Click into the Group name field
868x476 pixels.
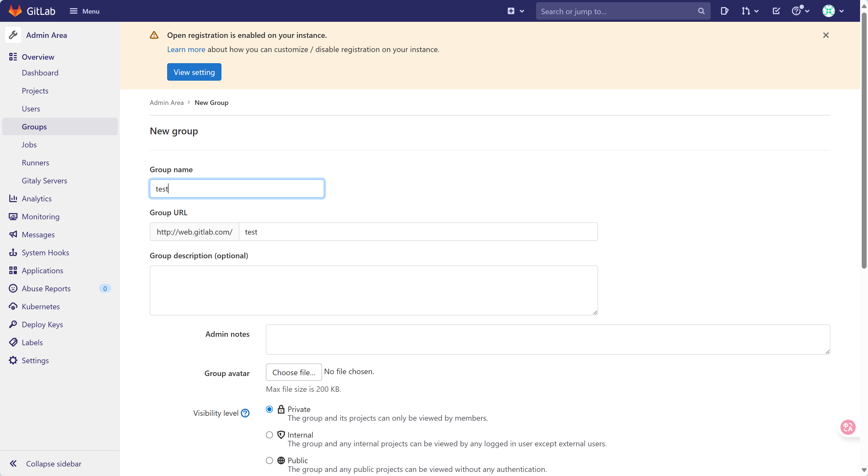[x=237, y=189]
